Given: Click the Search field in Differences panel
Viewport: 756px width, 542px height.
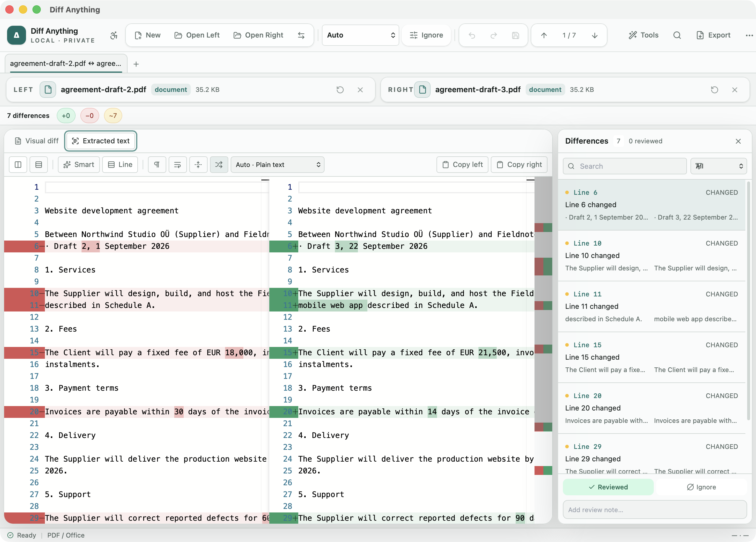Looking at the screenshot, I should click(x=625, y=166).
